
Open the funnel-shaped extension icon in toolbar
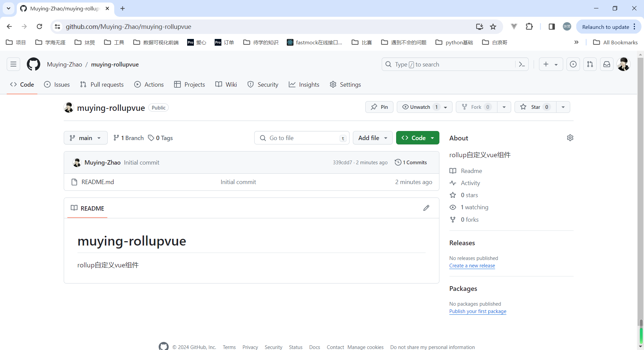tap(514, 27)
